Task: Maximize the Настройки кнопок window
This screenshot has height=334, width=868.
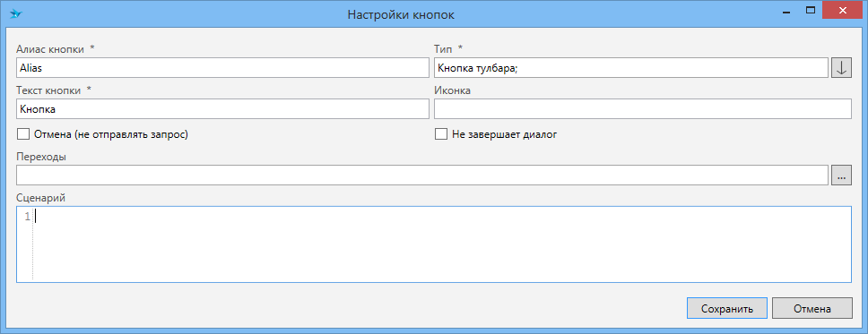Action: tap(811, 11)
